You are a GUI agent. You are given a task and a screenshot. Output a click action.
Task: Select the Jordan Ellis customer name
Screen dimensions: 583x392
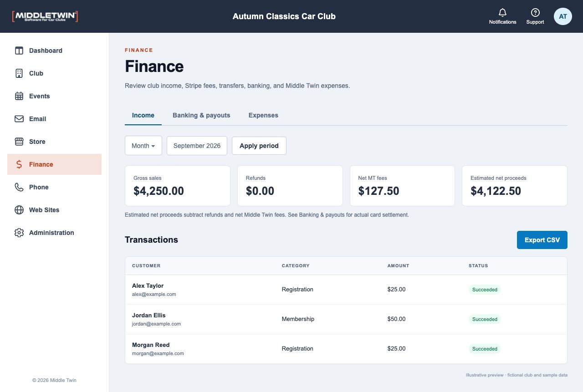(x=149, y=316)
